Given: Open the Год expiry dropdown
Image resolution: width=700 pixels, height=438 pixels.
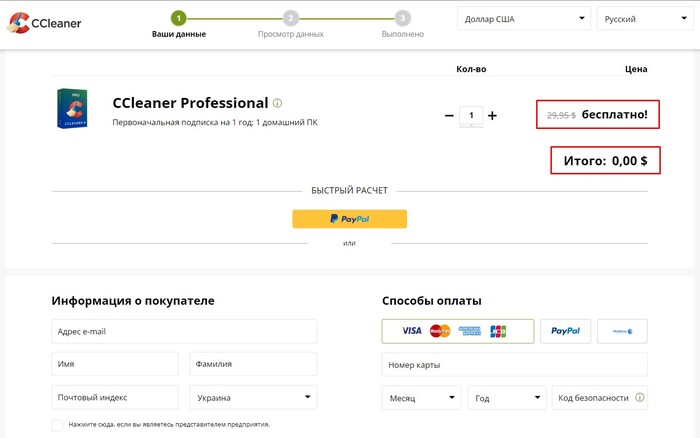Looking at the screenshot, I should [507, 397].
